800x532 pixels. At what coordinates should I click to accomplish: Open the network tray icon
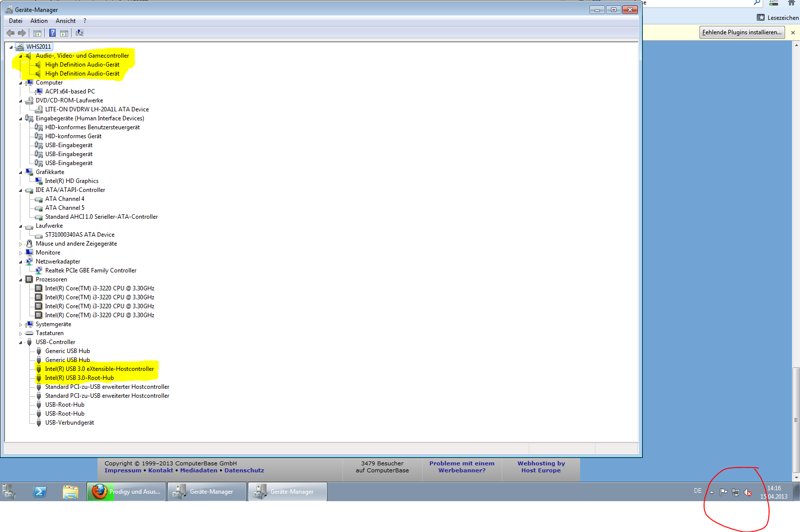tap(736, 492)
